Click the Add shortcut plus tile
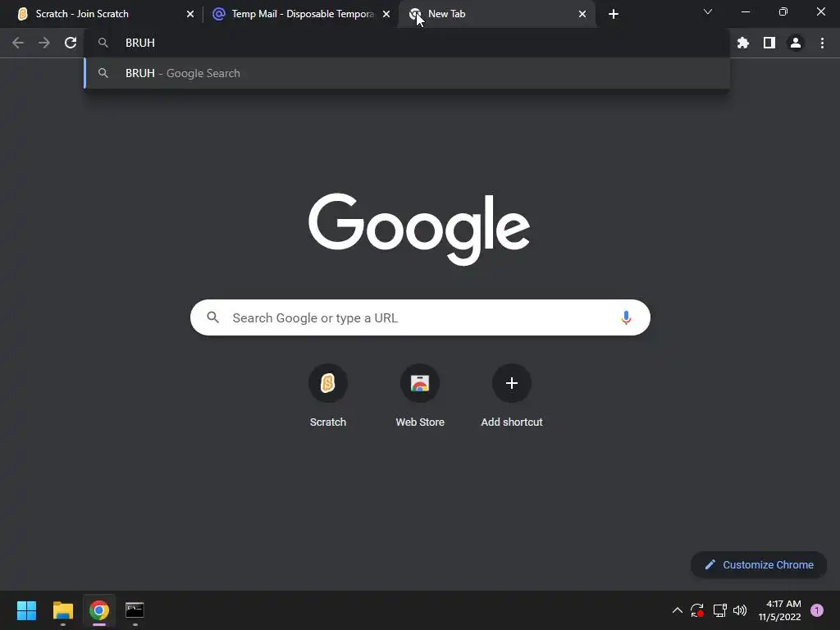The width and height of the screenshot is (840, 630). point(512,396)
